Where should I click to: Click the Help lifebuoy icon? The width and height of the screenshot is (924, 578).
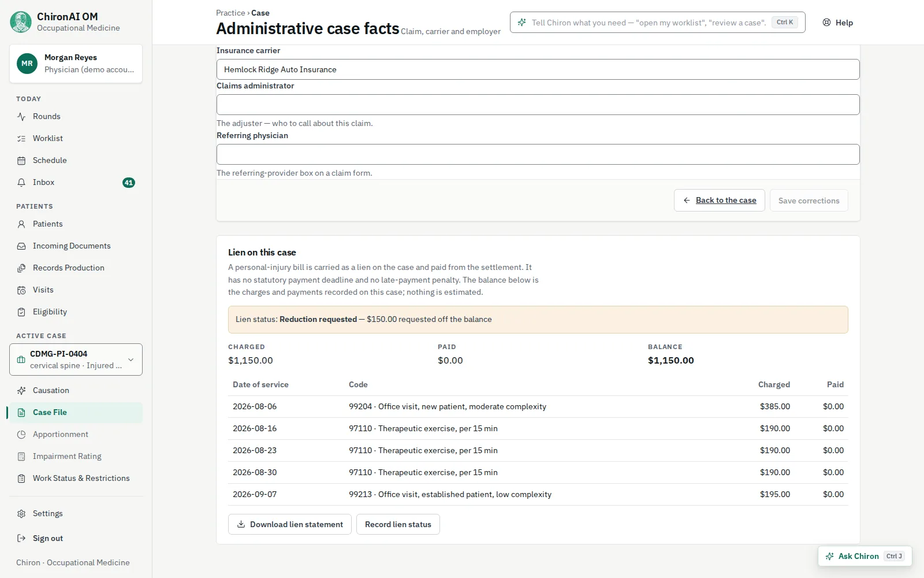pos(826,23)
